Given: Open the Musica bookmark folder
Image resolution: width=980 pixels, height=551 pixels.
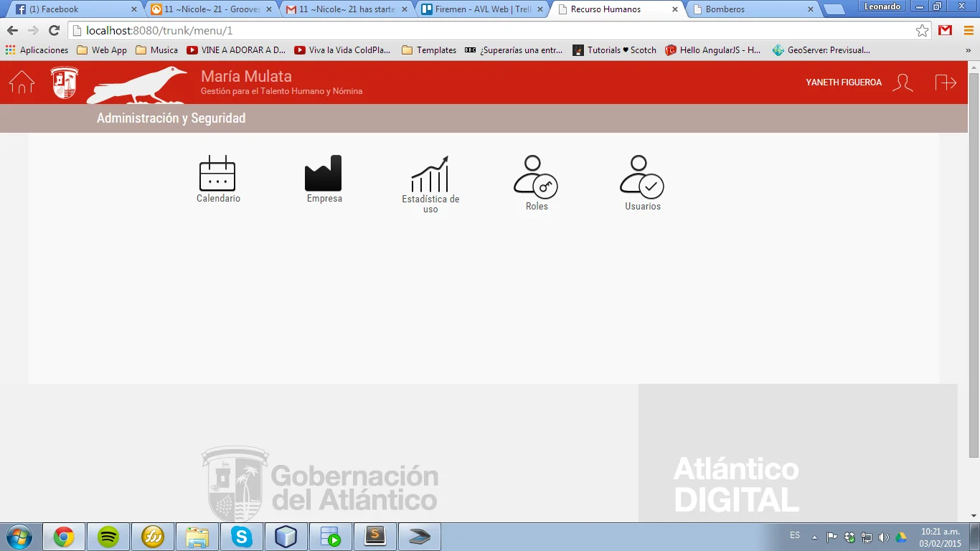Looking at the screenshot, I should 156,50.
